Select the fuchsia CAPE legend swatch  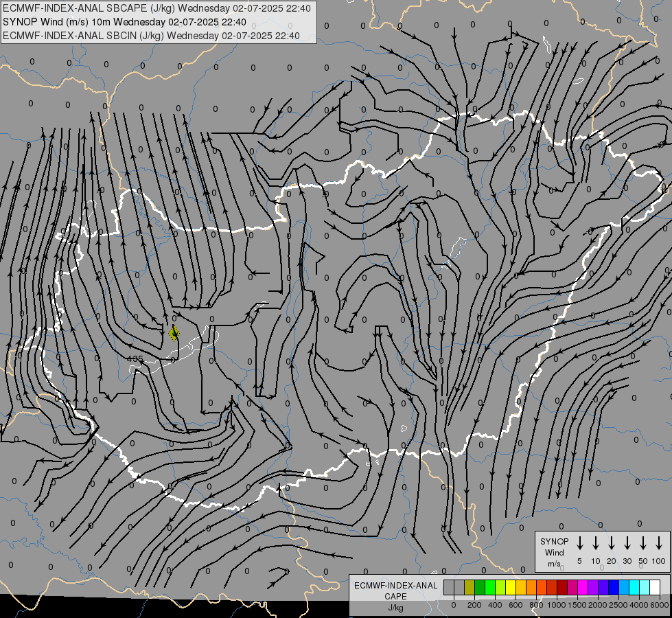583,587
